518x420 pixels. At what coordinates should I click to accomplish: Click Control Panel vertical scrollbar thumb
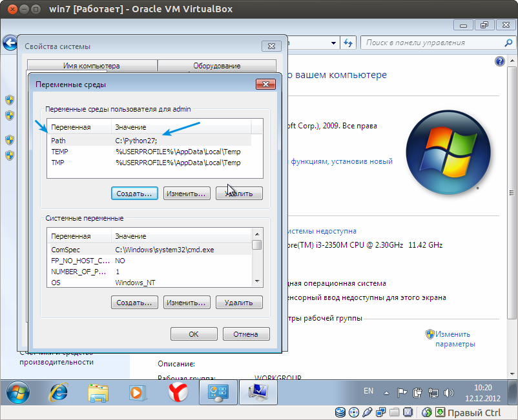512,193
